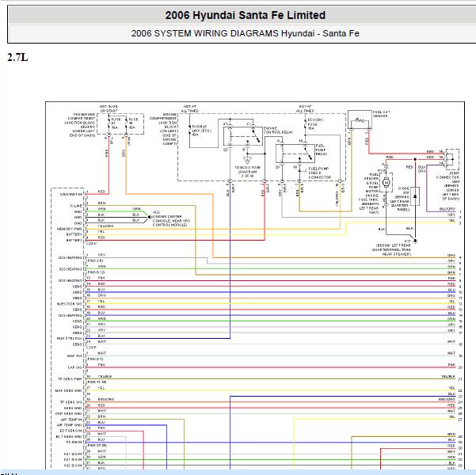Click the "HOT IN ON OR START" label
Viewport: 476px width, 475px height.
[x=109, y=108]
